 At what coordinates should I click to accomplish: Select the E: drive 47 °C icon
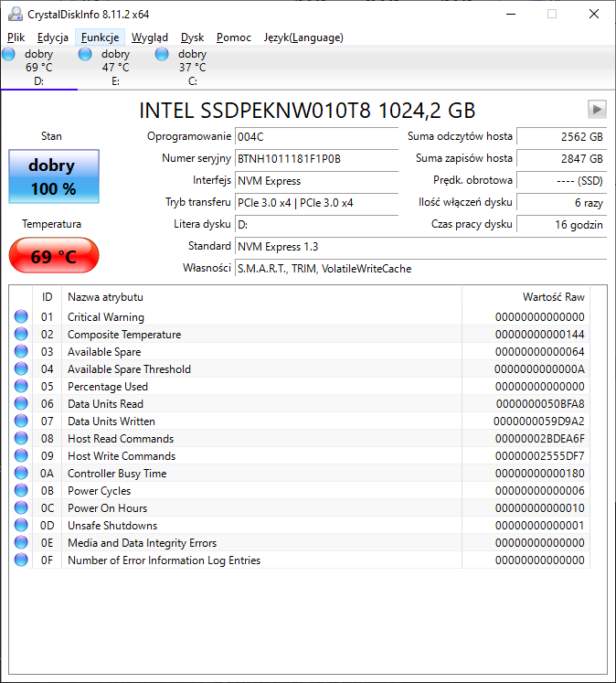click(x=85, y=55)
